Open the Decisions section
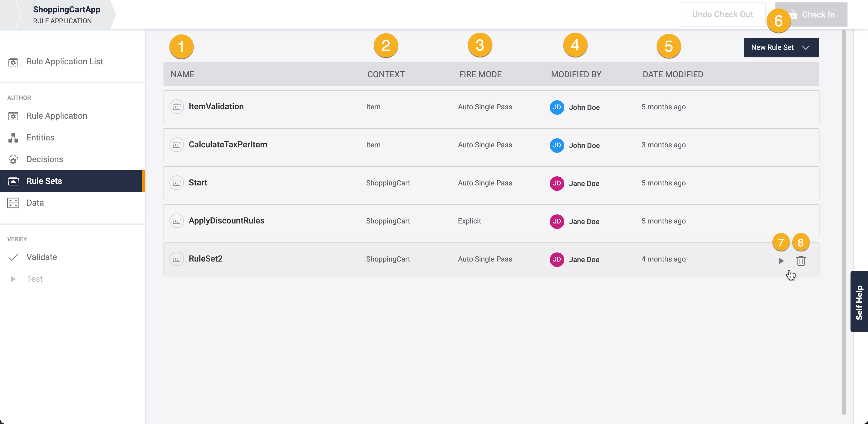The height and width of the screenshot is (424, 868). click(44, 159)
